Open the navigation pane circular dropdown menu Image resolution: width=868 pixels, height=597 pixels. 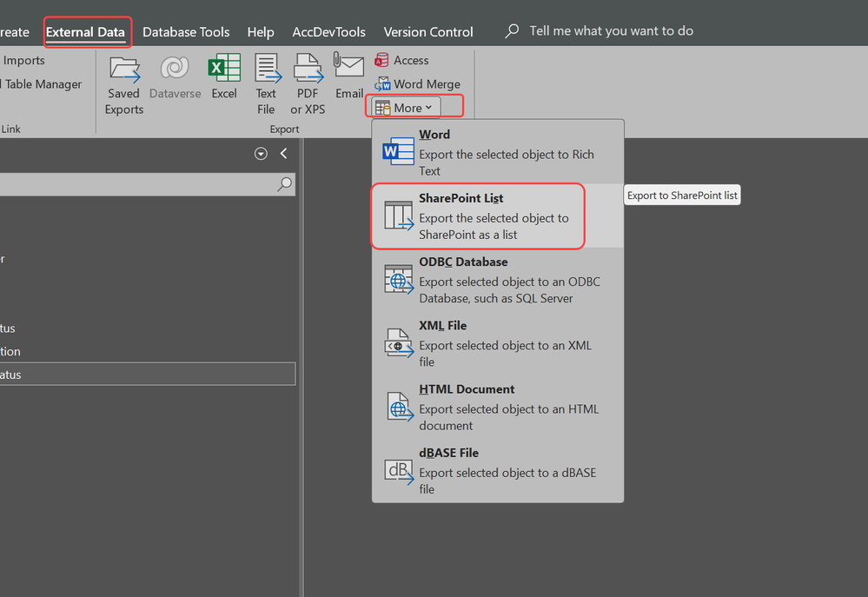point(261,154)
